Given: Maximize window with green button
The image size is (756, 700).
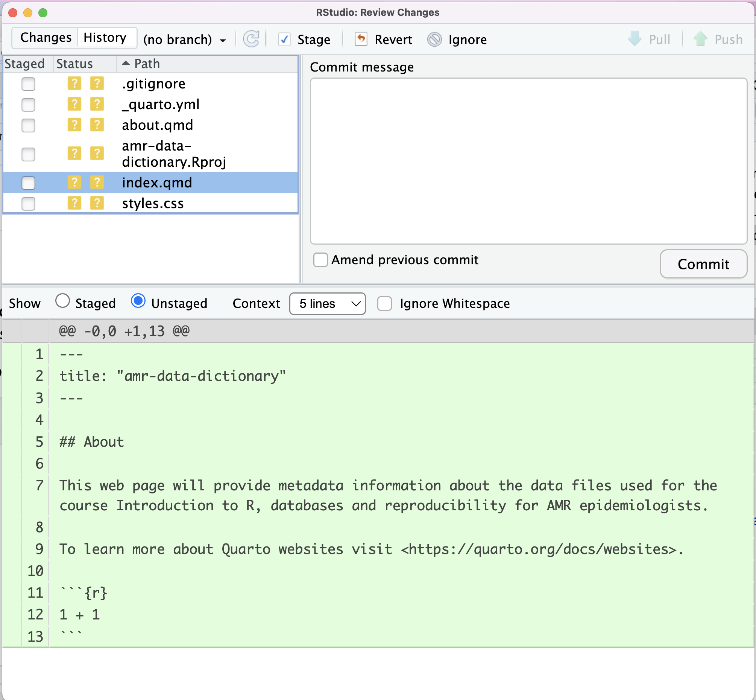Looking at the screenshot, I should 43,12.
